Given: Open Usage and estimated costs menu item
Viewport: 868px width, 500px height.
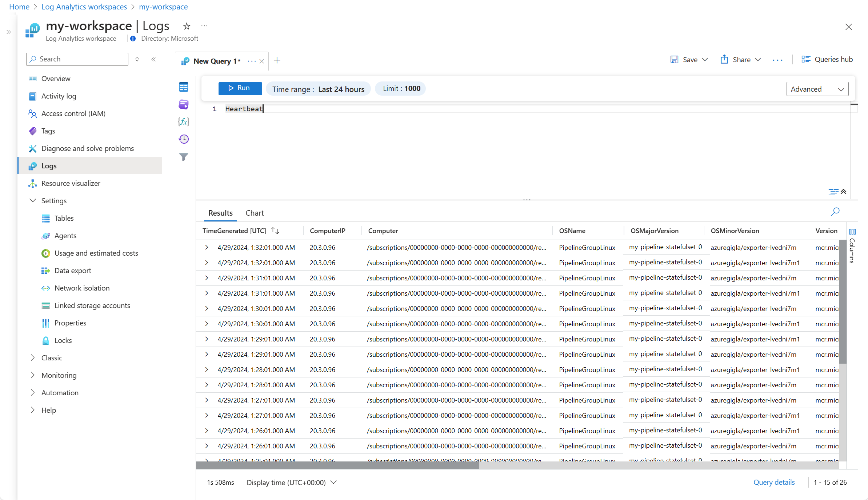Looking at the screenshot, I should pyautogui.click(x=96, y=253).
